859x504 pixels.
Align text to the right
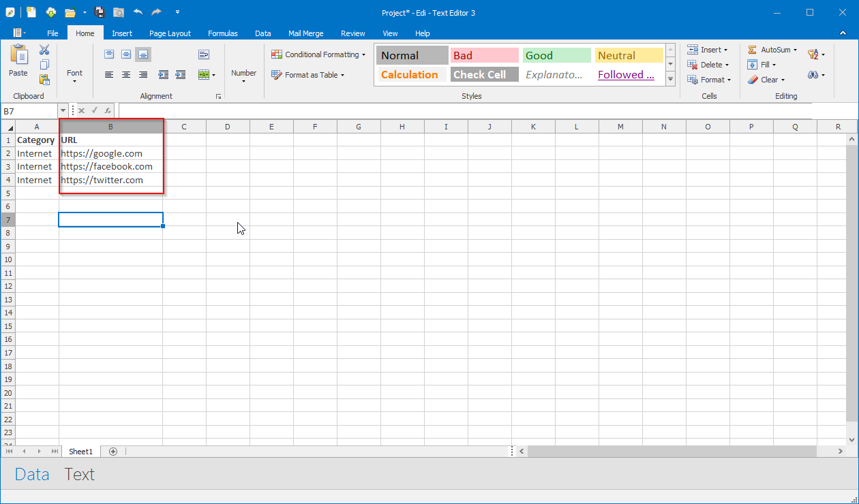[143, 75]
